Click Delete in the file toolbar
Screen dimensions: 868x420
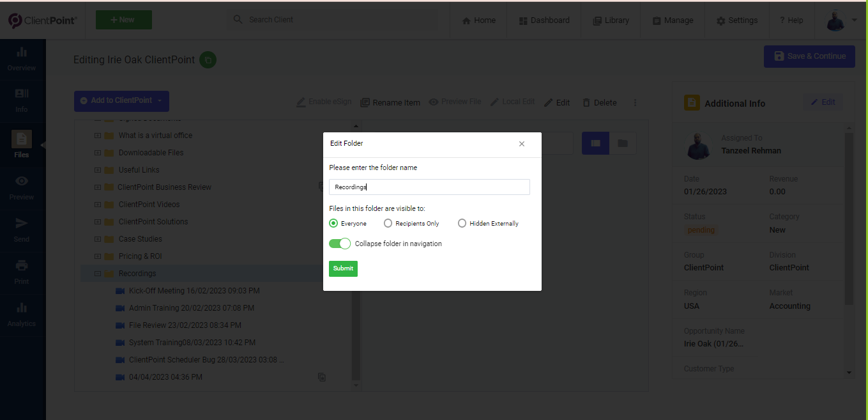[x=599, y=102]
